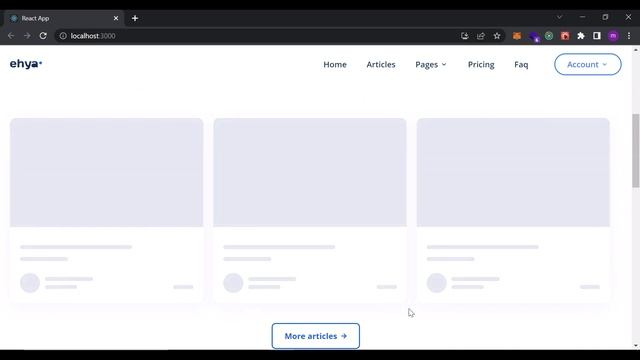Bookmark this page with the star icon

tap(497, 36)
